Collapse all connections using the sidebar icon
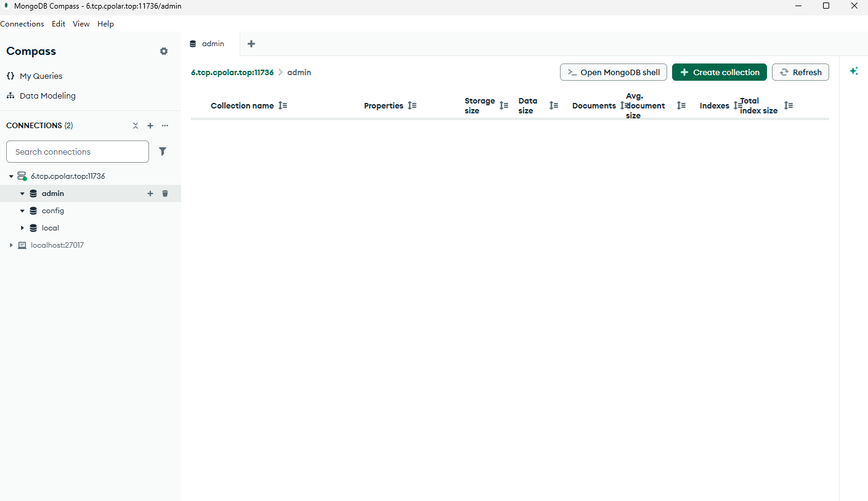 pos(136,126)
